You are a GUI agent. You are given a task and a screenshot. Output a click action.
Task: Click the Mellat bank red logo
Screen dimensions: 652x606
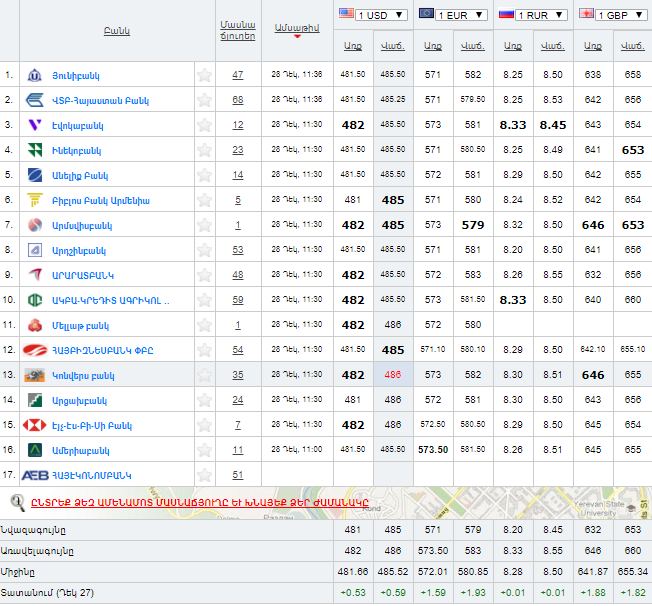point(35,325)
